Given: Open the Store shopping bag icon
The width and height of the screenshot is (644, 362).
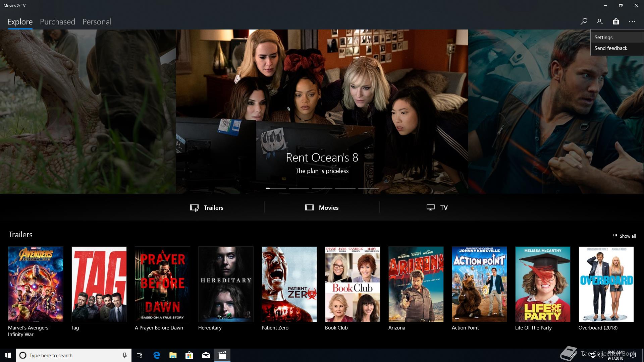Looking at the screenshot, I should [x=616, y=21].
